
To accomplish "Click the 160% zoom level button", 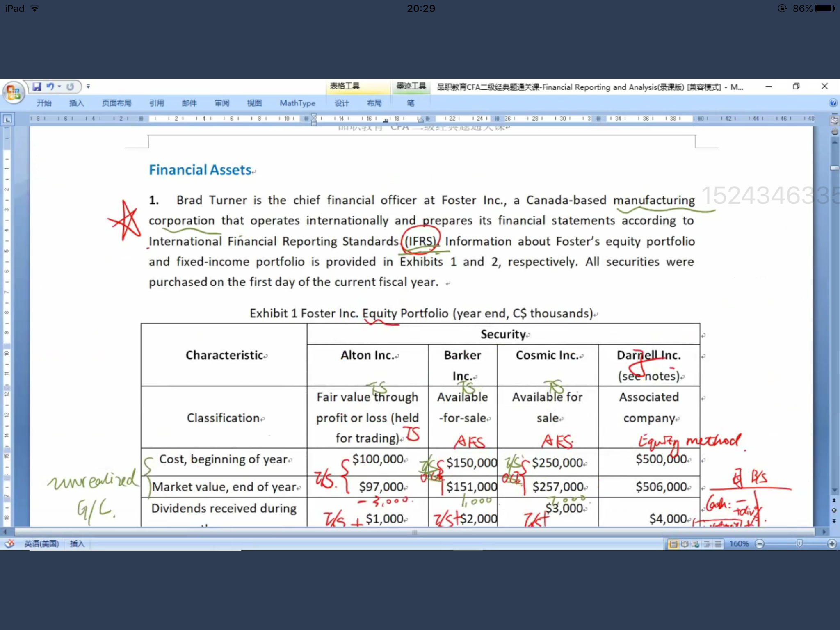I will click(x=739, y=544).
